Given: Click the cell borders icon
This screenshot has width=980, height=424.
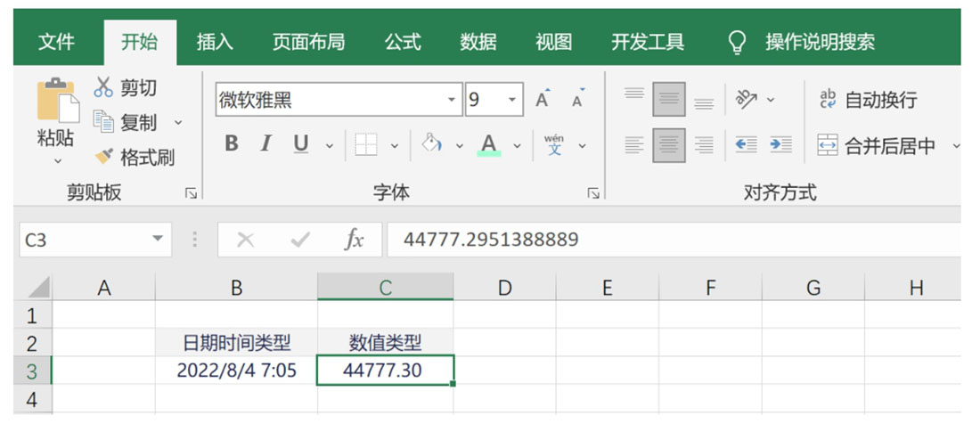Looking at the screenshot, I should [x=366, y=144].
